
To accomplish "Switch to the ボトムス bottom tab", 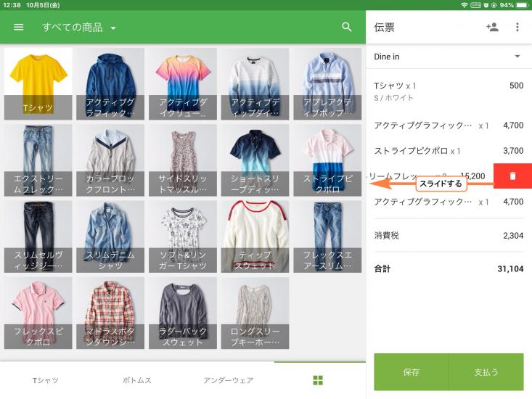I will coord(136,380).
